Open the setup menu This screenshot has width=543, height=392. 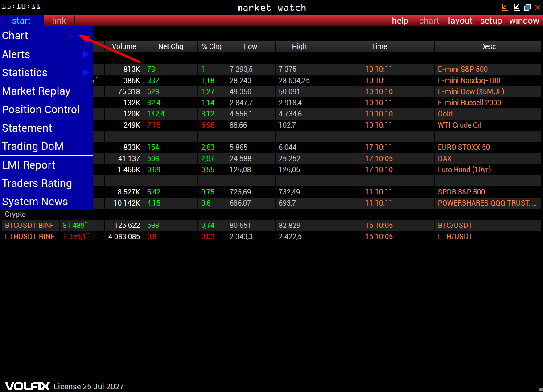pyautogui.click(x=491, y=21)
